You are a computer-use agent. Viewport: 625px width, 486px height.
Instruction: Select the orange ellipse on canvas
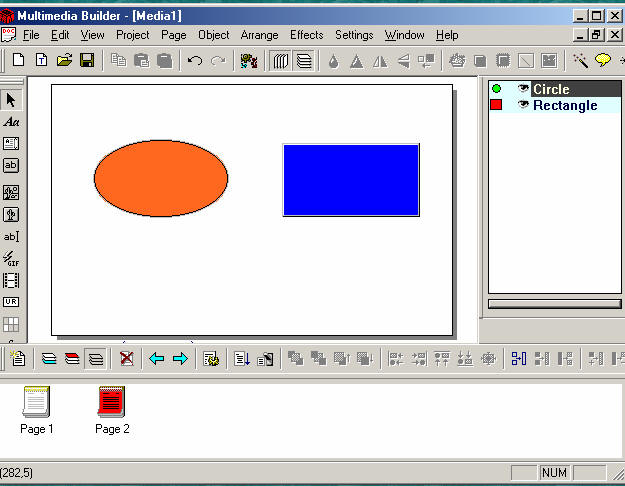click(x=161, y=178)
